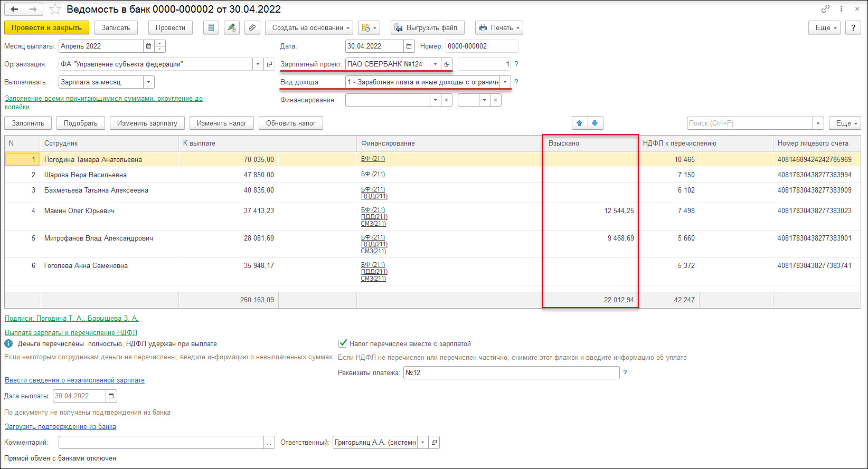Get the document link via chain icon
The height and width of the screenshot is (469, 868).
click(825, 9)
